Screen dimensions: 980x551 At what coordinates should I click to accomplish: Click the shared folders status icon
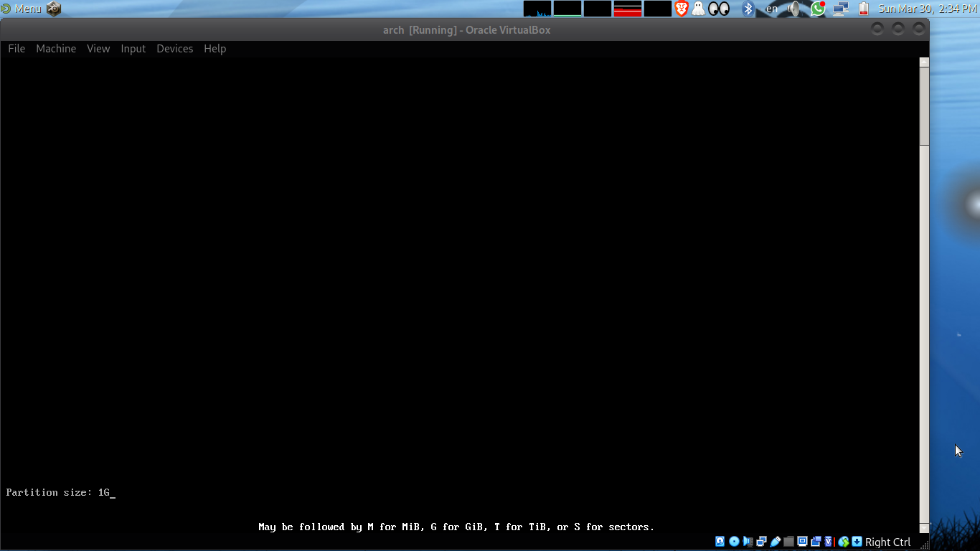[x=788, y=542]
